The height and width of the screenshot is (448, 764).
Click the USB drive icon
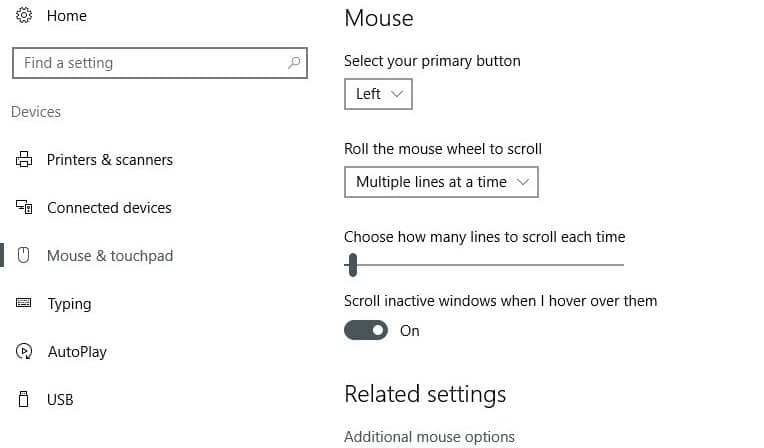pos(25,400)
